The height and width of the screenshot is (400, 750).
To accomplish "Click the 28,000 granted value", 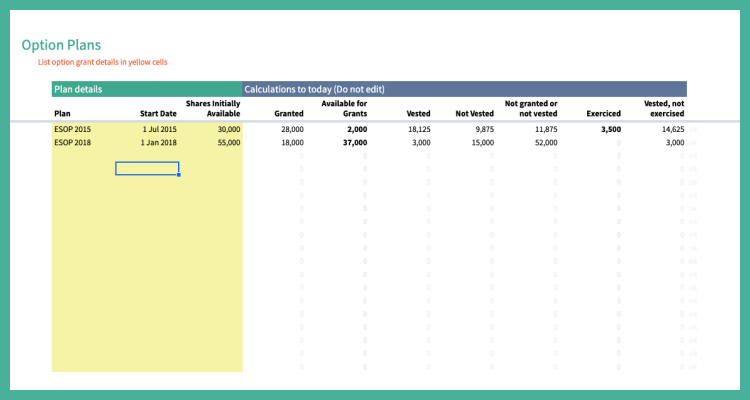I will pos(292,129).
